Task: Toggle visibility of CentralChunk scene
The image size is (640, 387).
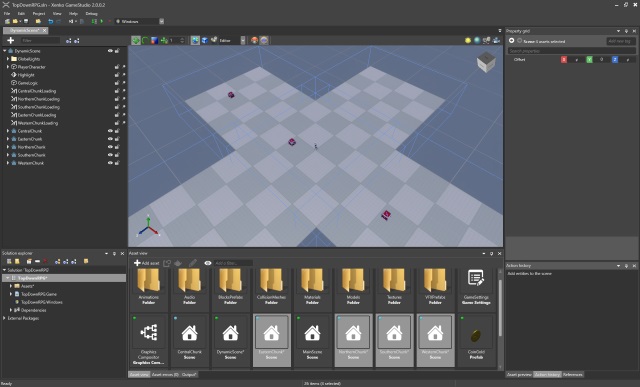Action: click(110, 131)
